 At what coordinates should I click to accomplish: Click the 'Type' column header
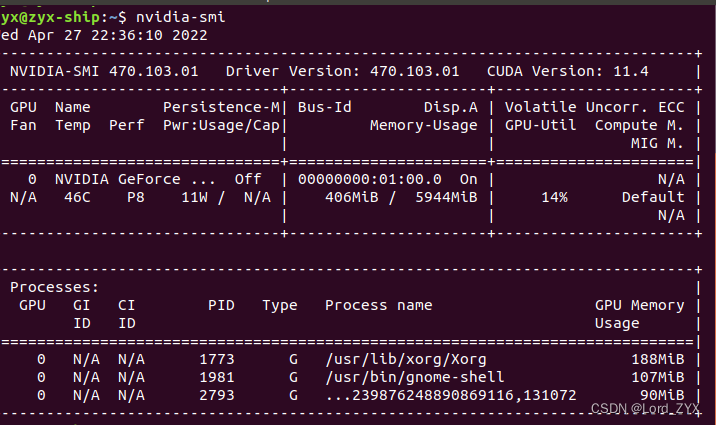pos(279,305)
